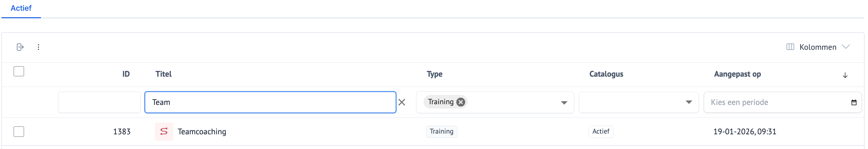
Task: Click the export icon in toolbar
Action: pyautogui.click(x=20, y=47)
